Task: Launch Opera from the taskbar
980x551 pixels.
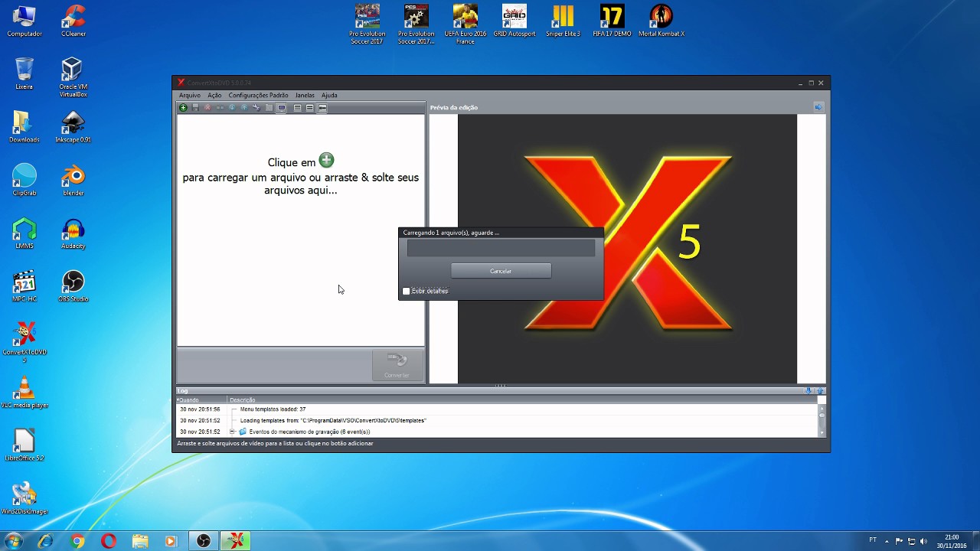Action: coord(108,541)
